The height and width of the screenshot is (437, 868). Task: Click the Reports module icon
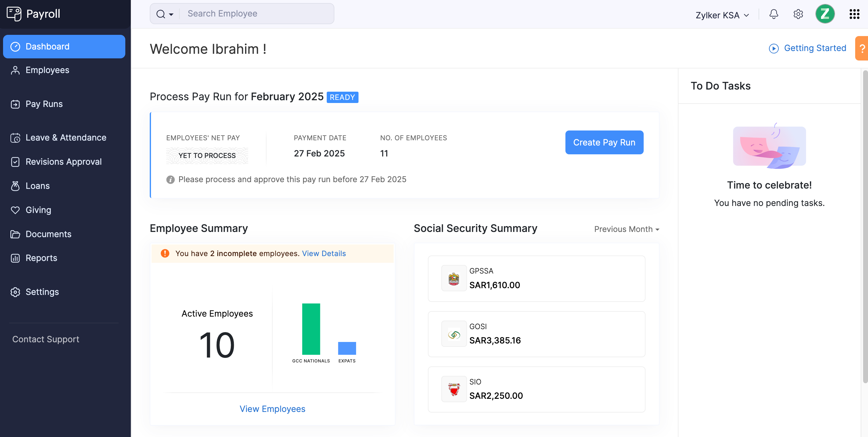14,258
